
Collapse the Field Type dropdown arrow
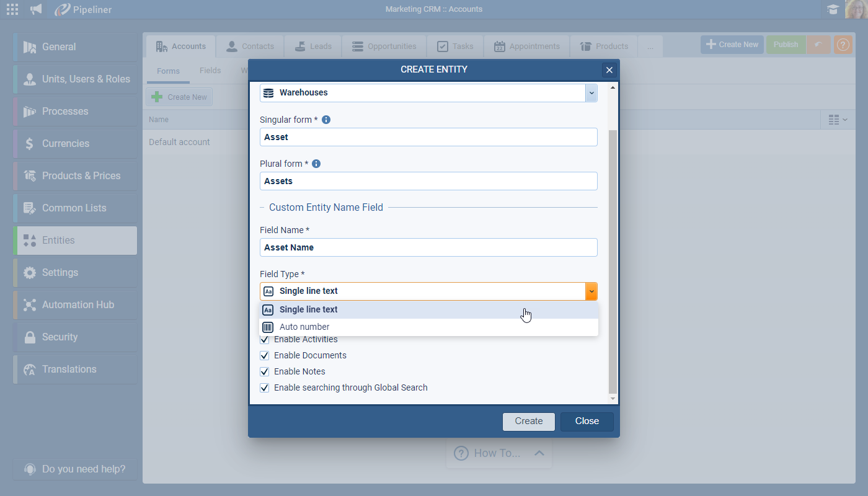[591, 291]
